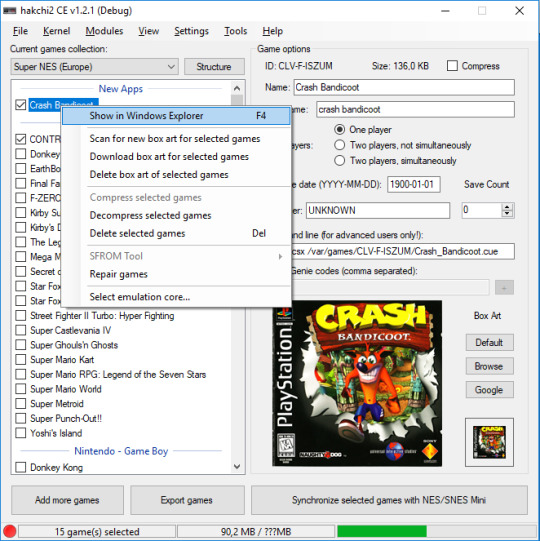
Task: Click the command line field
Action: click(402, 251)
